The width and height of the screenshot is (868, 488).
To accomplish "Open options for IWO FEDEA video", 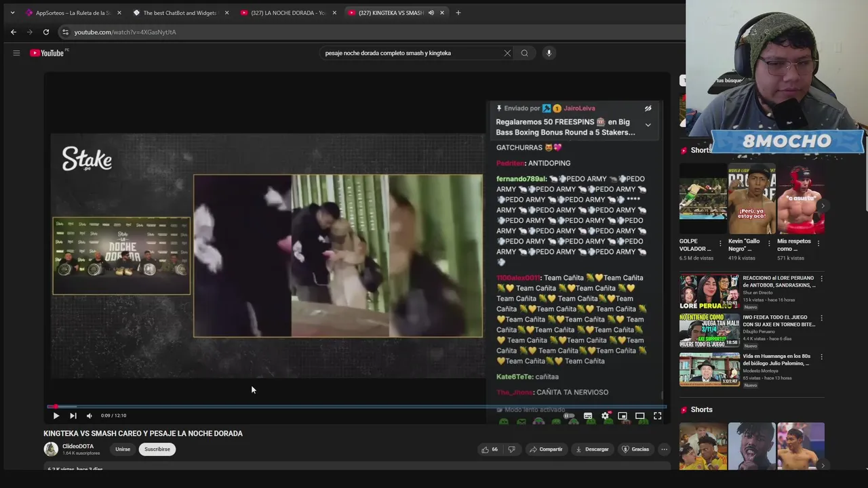I will point(821,317).
